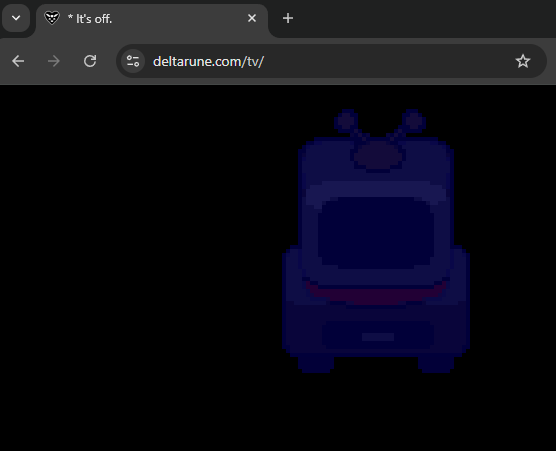View site information icon in address bar
The height and width of the screenshot is (451, 556).
click(133, 61)
